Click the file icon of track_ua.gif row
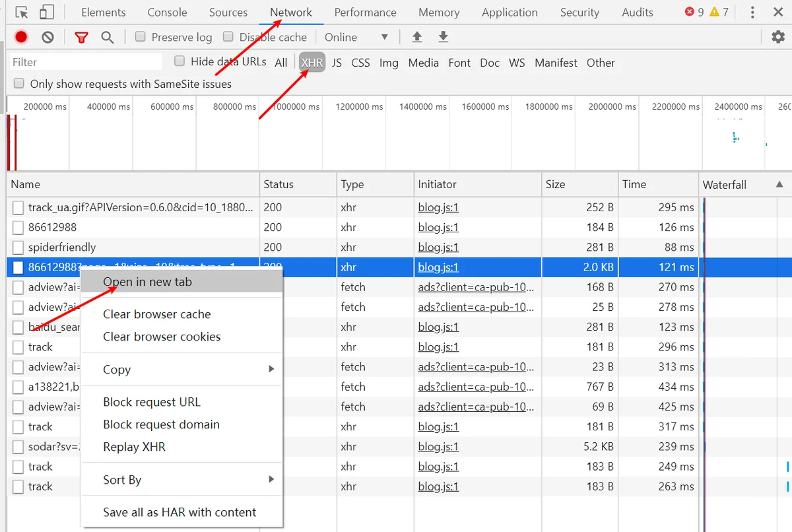Image resolution: width=792 pixels, height=532 pixels. 18,208
